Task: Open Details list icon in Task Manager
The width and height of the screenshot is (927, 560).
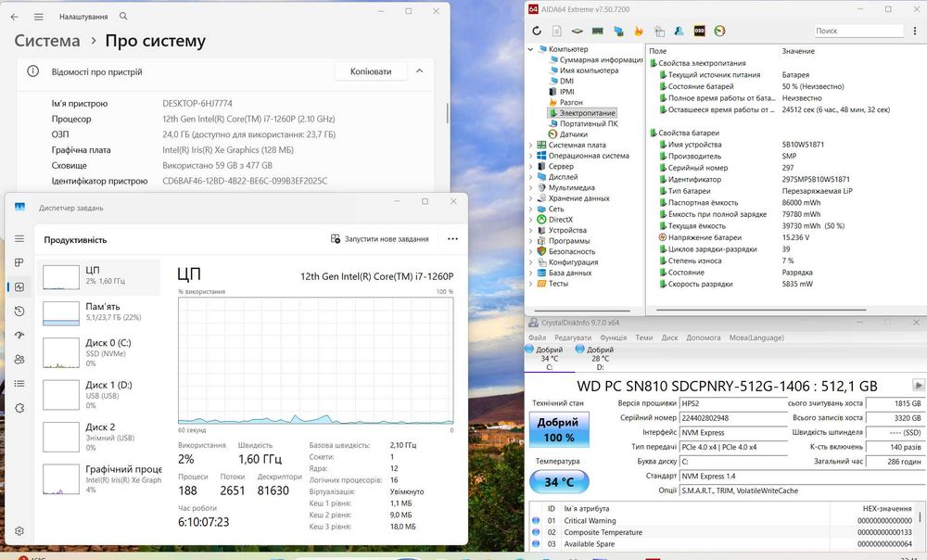Action: pyautogui.click(x=19, y=384)
